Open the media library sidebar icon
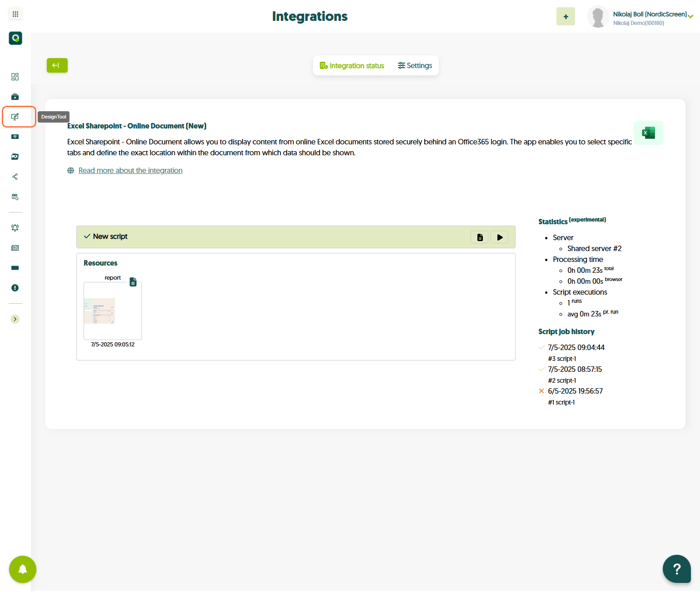This screenshot has height=592, width=700. (x=15, y=157)
